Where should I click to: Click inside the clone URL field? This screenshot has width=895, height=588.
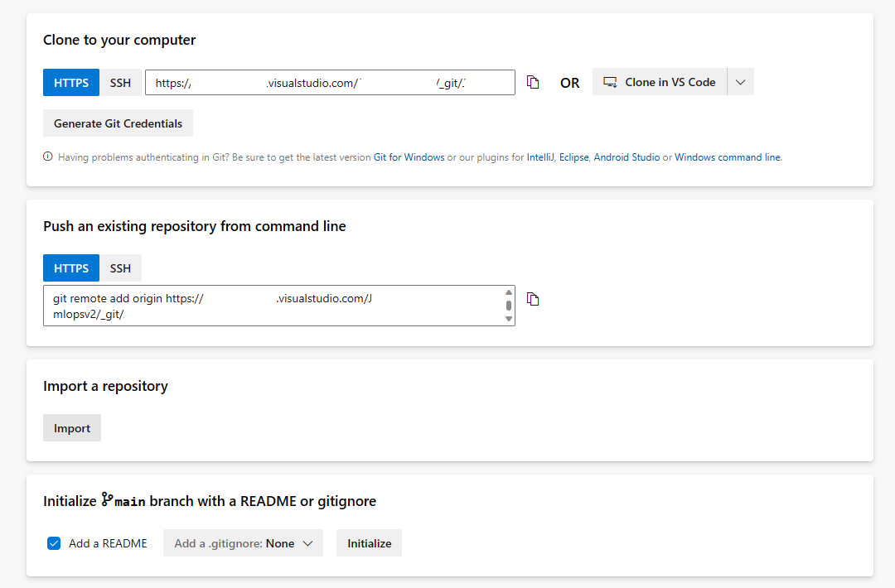click(x=331, y=82)
